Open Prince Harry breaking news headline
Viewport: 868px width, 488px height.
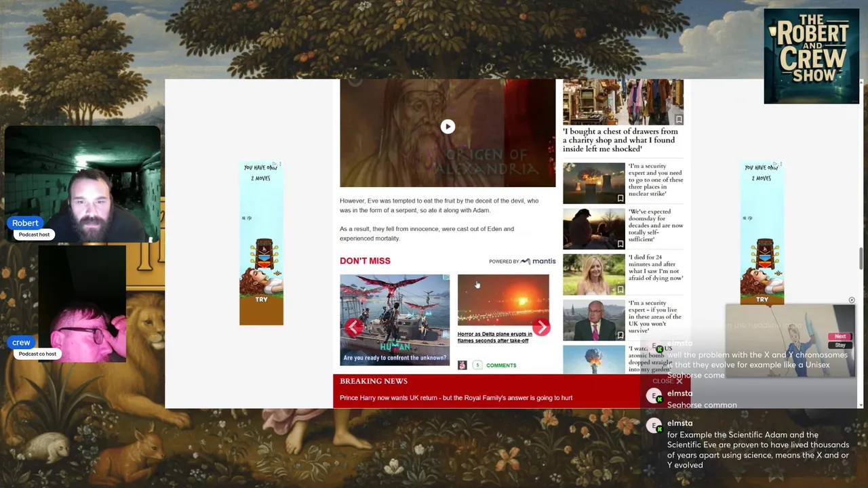pyautogui.click(x=456, y=398)
